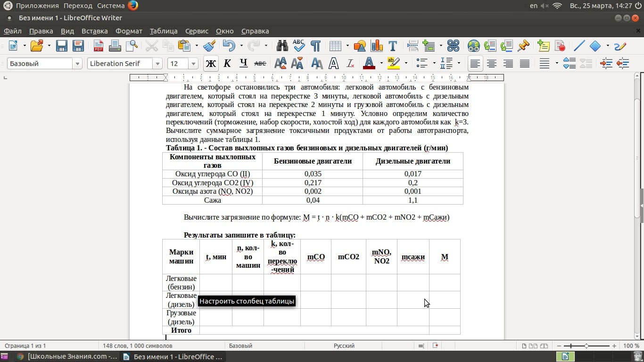Toggle formatting marks display
Viewport: 644px width, 362px height.
315,46
